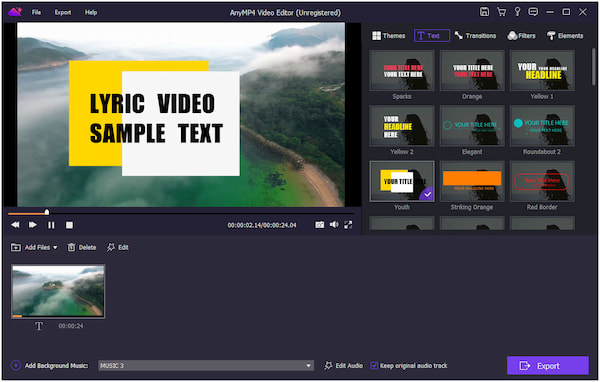Click the register key icon
Screen dimensions: 600x382
[x=517, y=12]
